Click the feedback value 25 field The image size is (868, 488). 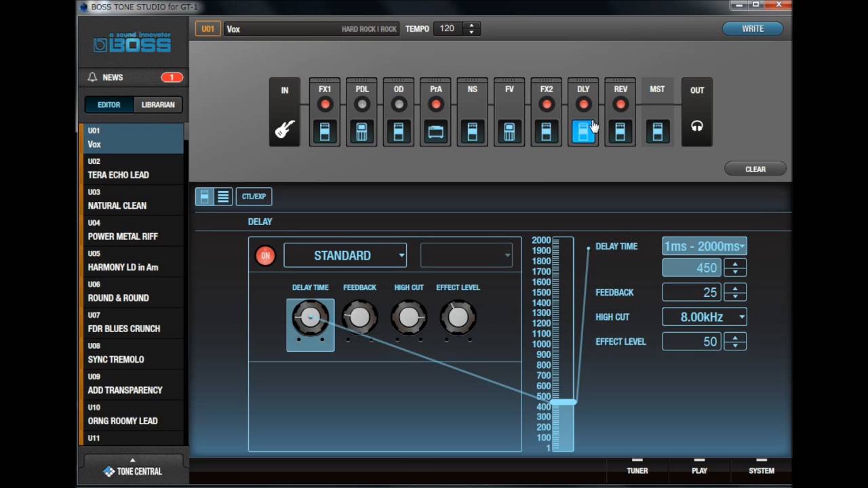click(692, 292)
